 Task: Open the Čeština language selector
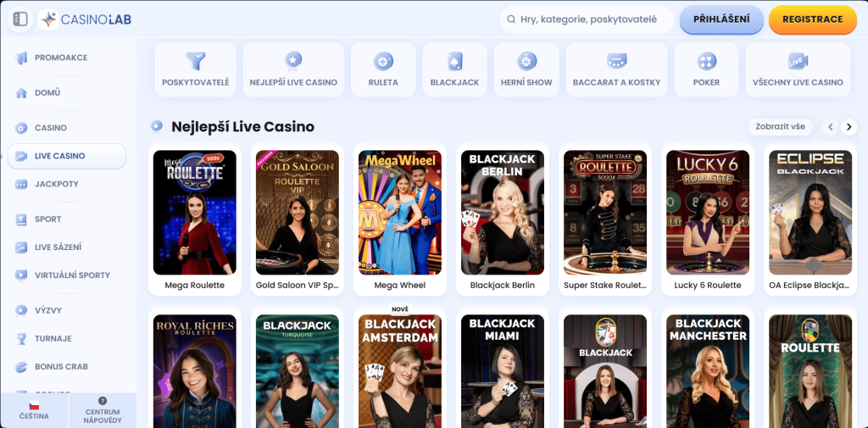tap(34, 410)
